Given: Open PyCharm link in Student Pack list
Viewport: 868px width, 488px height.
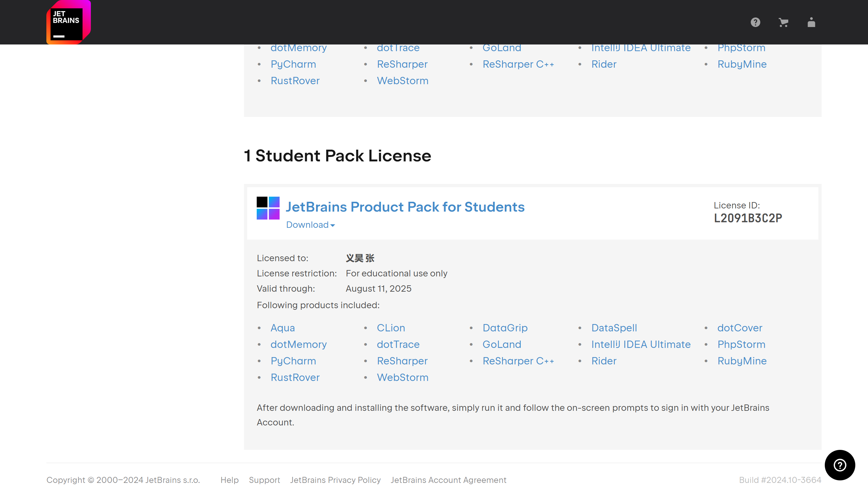Looking at the screenshot, I should coord(293,361).
